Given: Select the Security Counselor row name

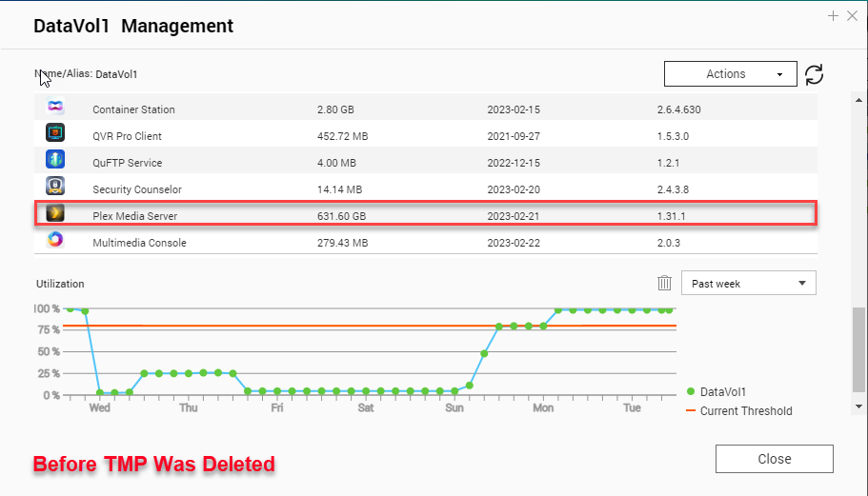Looking at the screenshot, I should pyautogui.click(x=137, y=189).
